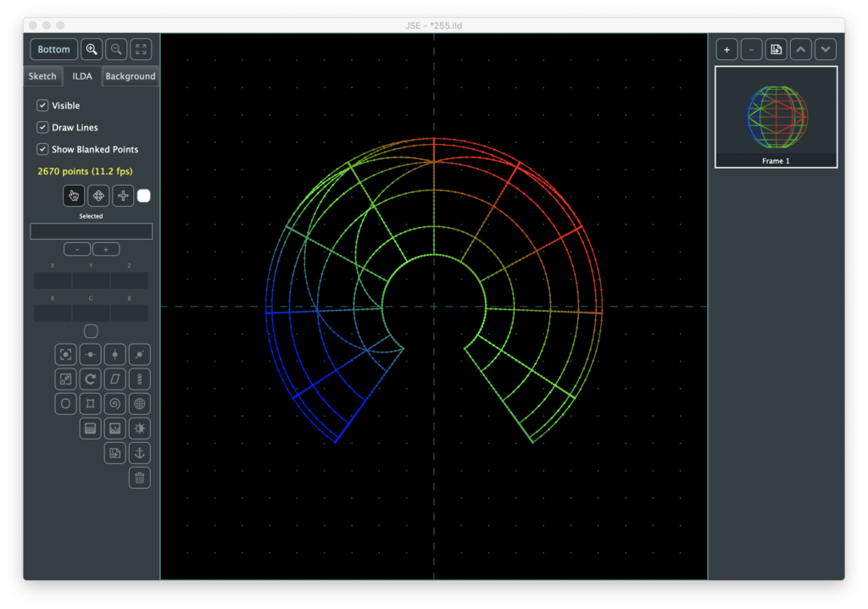Select the hand pointer selection tool
This screenshot has width=868, height=609.
pyautogui.click(x=74, y=196)
